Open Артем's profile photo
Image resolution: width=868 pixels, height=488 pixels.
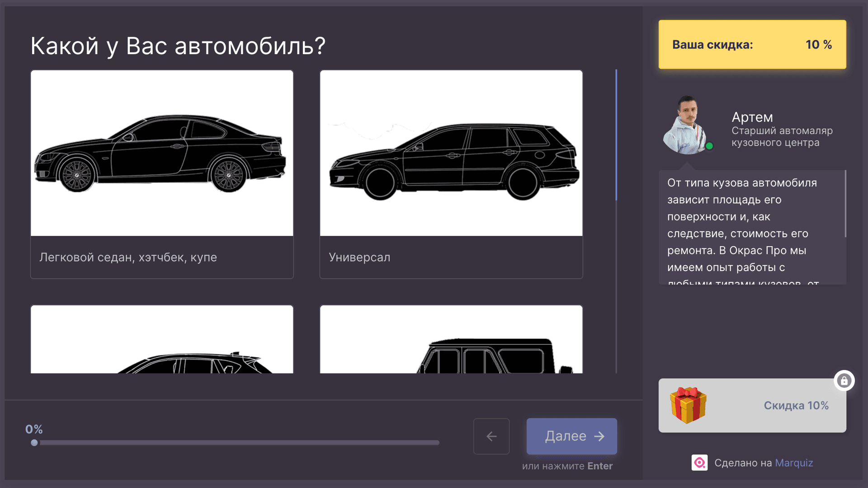point(688,125)
